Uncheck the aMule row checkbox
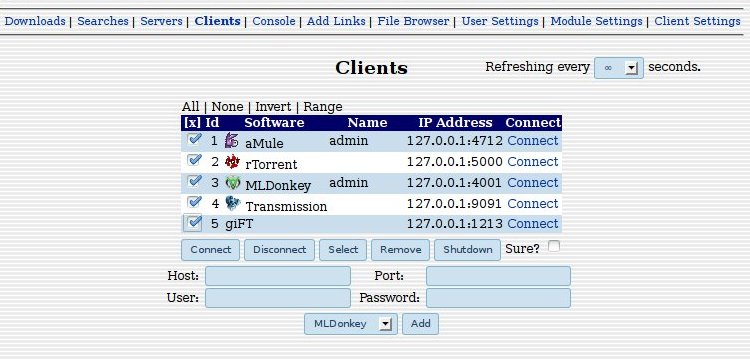The height and width of the screenshot is (360, 750). [x=194, y=139]
